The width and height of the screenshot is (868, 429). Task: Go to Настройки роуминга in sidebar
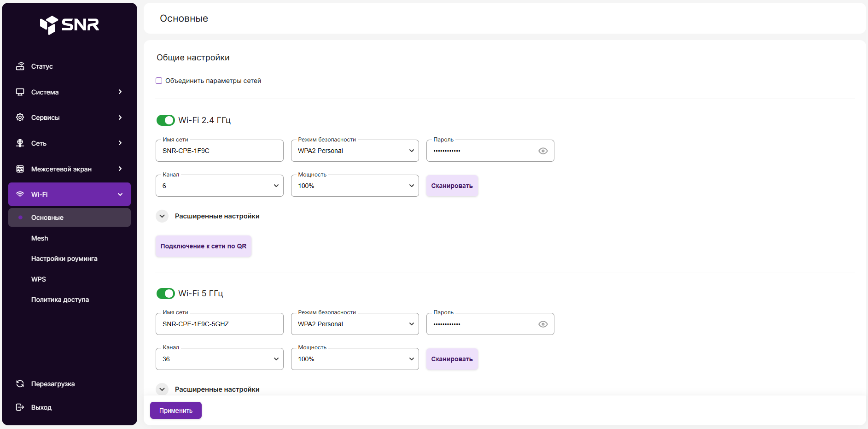(x=64, y=259)
